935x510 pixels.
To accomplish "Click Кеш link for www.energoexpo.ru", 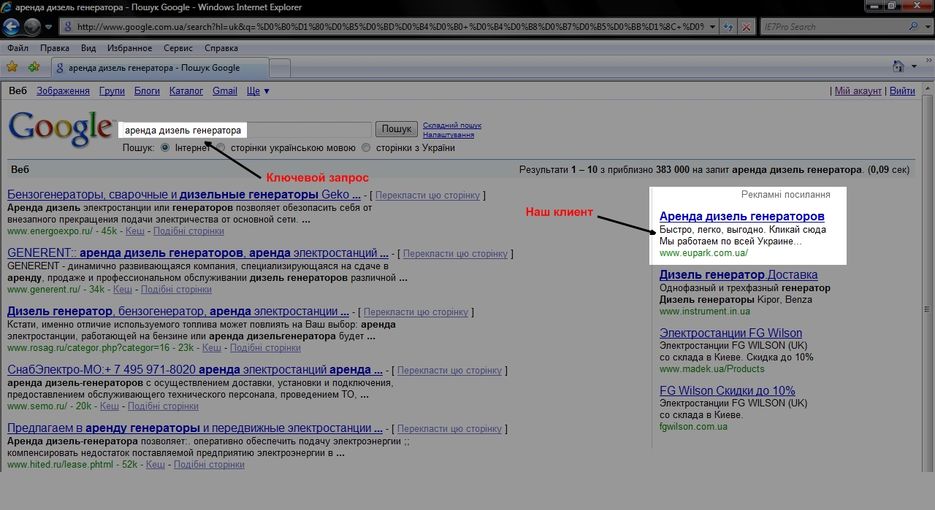I will 135,231.
